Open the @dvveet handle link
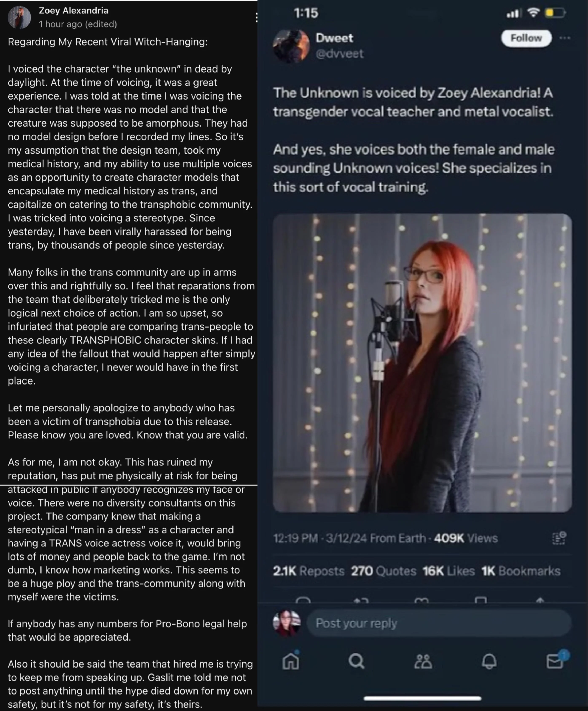 point(339,54)
